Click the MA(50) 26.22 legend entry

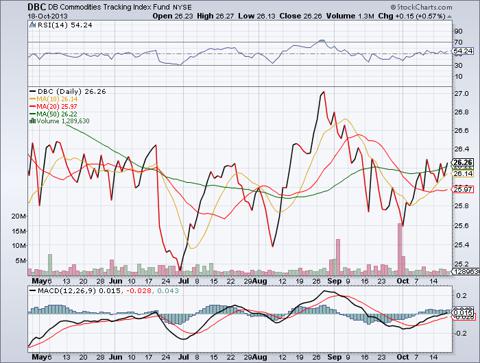click(54, 114)
